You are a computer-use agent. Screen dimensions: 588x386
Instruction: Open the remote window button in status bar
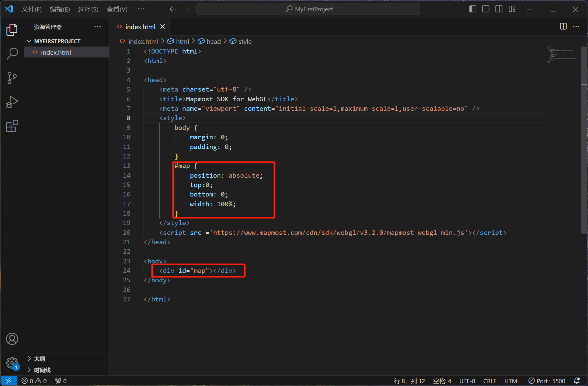point(9,381)
